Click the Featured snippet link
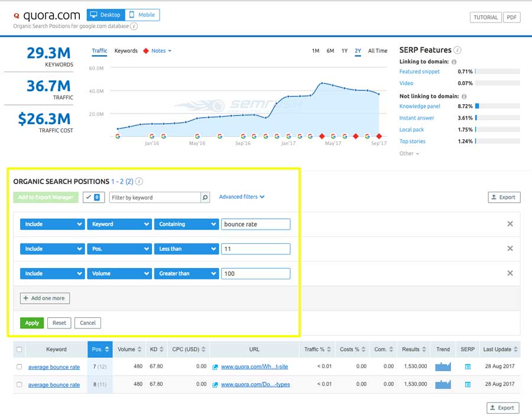 (x=419, y=72)
